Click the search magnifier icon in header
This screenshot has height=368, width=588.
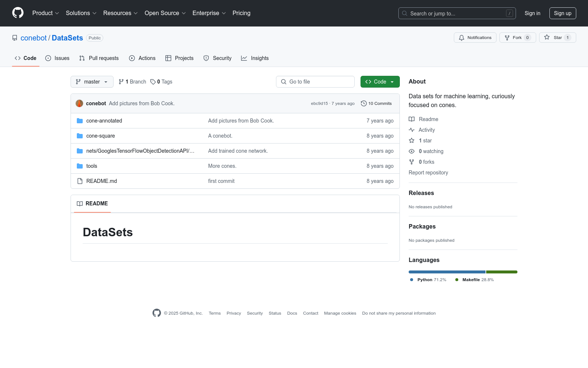(405, 13)
